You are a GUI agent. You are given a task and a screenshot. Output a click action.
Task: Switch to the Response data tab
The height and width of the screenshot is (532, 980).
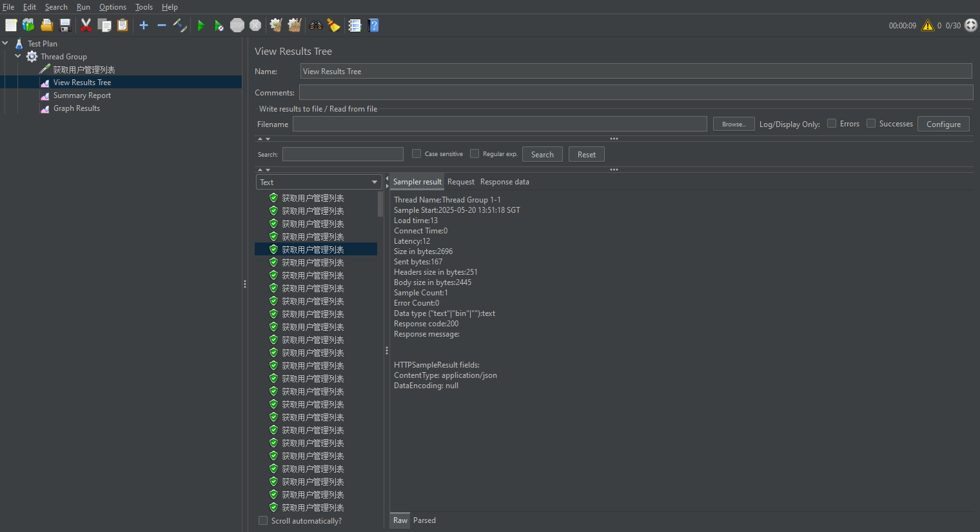point(505,182)
